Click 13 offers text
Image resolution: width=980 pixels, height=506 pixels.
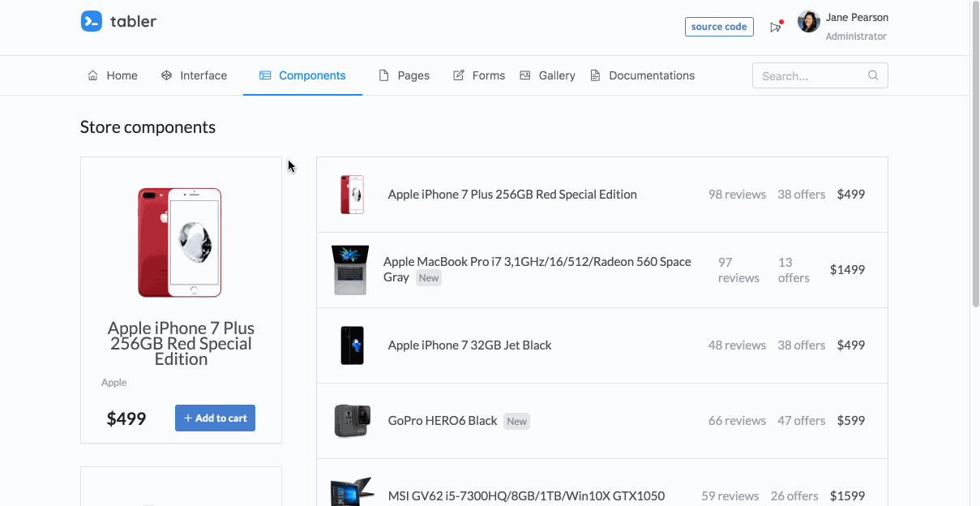[794, 270]
